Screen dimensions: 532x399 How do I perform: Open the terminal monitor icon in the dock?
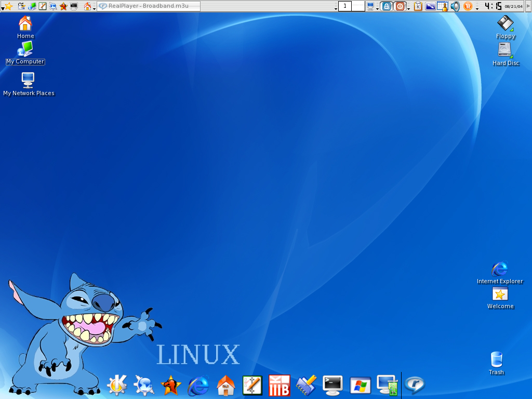332,385
